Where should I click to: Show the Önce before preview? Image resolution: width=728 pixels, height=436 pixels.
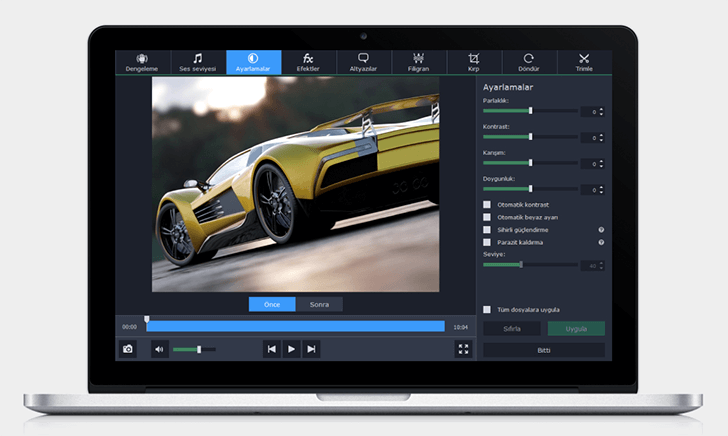point(272,304)
